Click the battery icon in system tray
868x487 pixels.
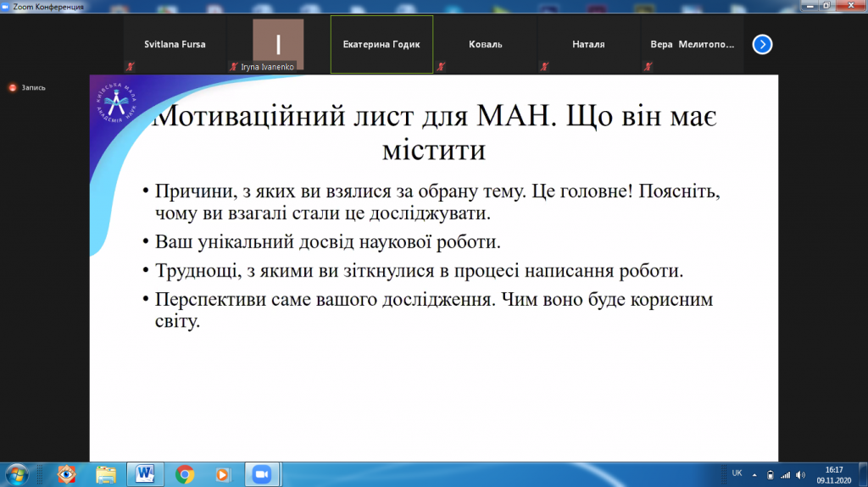[x=770, y=475]
